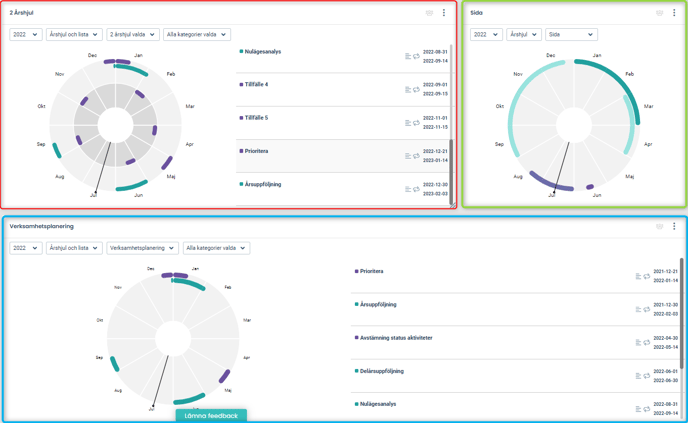Viewport: 688px width, 423px height.
Task: Click the comment icon in 2 Årshjul header
Action: pyautogui.click(x=430, y=13)
